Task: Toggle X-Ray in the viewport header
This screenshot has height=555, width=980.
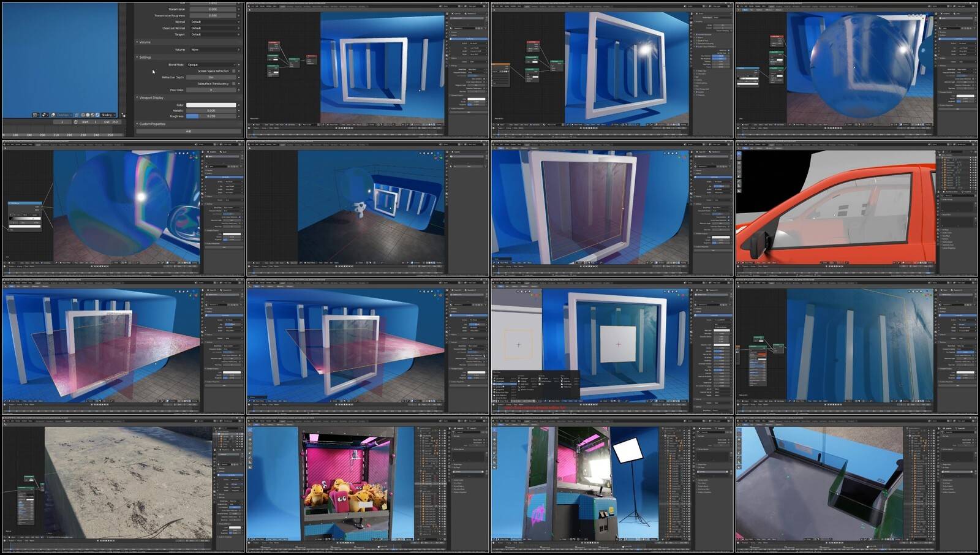Action: 77,115
